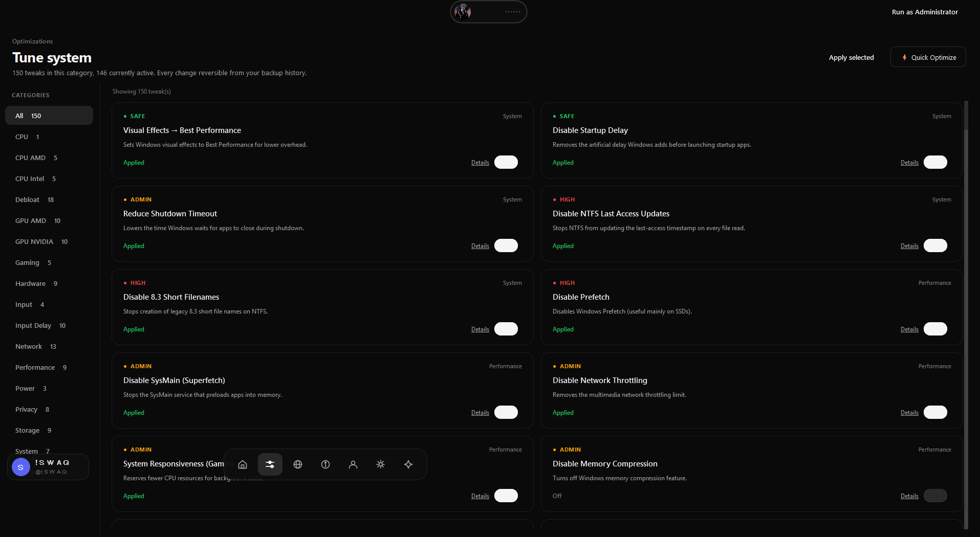This screenshot has height=537, width=980.
Task: Open Details for System Responsiveness tweak
Action: (x=480, y=496)
